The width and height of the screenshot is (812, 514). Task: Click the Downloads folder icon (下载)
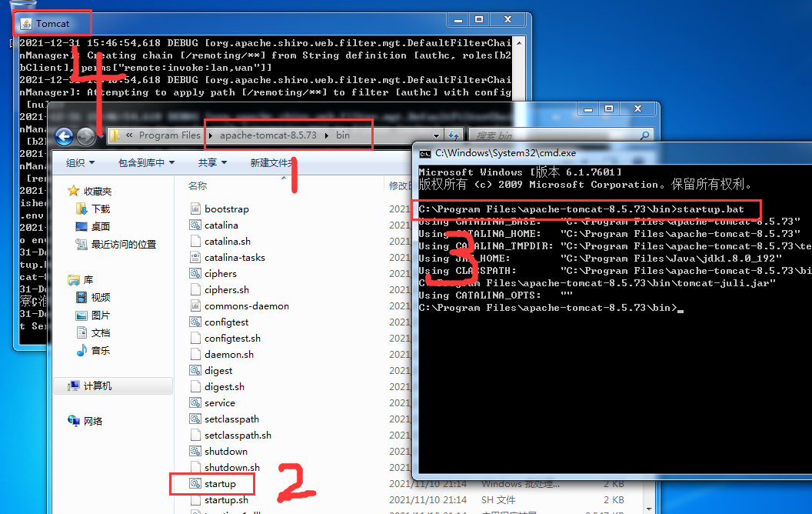pyautogui.click(x=82, y=209)
